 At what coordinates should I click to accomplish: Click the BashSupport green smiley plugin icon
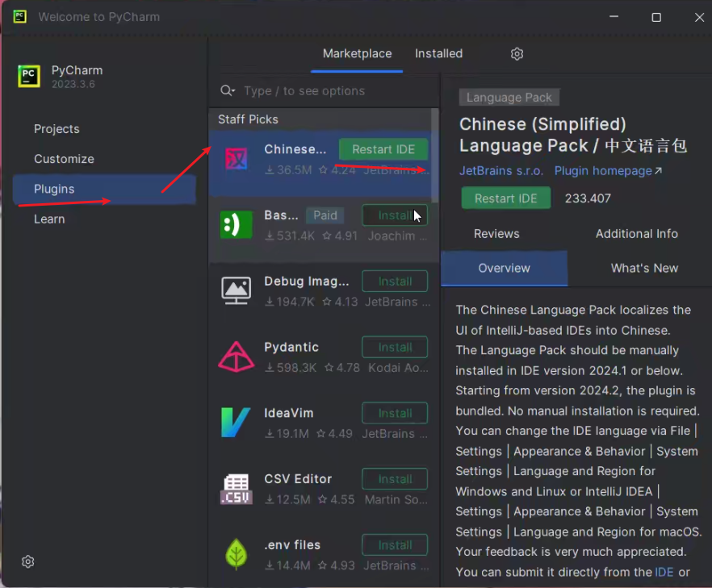236,224
